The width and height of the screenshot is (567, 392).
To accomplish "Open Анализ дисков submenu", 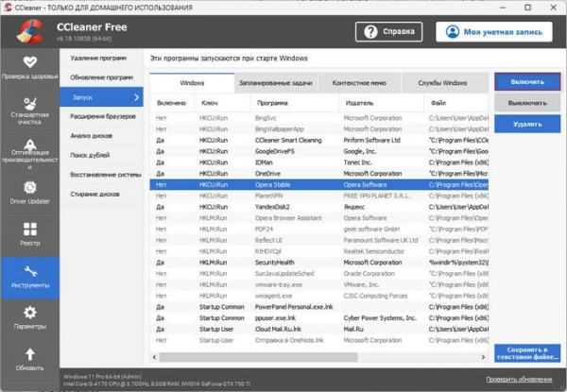I will click(102, 136).
